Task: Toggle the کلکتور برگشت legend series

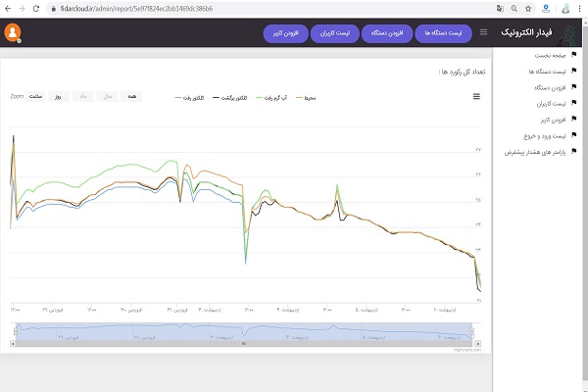Action: [x=229, y=97]
